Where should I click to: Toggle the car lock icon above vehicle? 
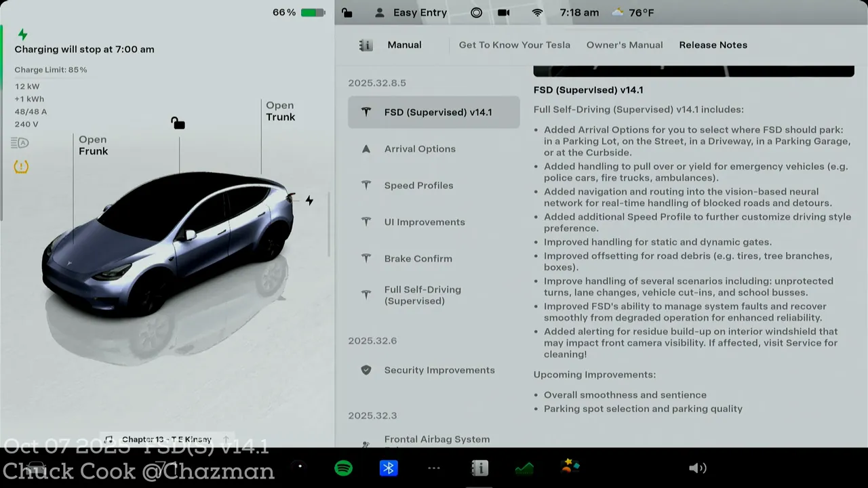(178, 123)
